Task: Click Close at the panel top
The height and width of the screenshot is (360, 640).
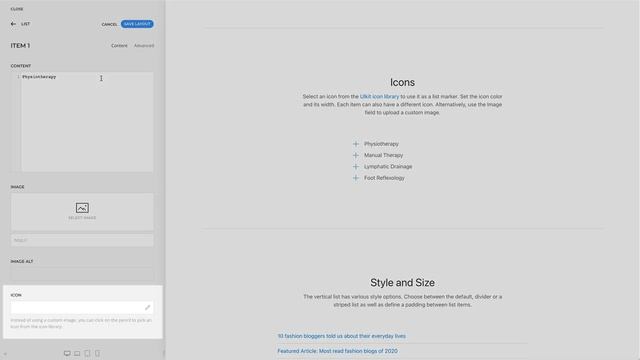Action: 17,9
